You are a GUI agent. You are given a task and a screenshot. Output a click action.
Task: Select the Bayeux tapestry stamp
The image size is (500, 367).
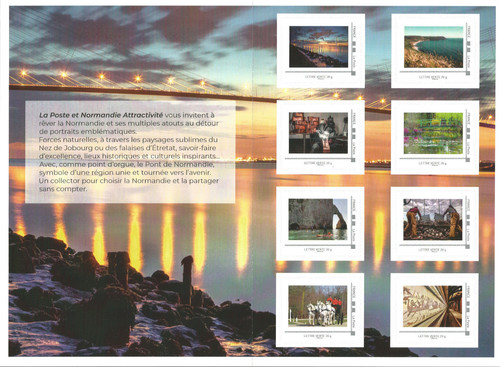pos(434,310)
